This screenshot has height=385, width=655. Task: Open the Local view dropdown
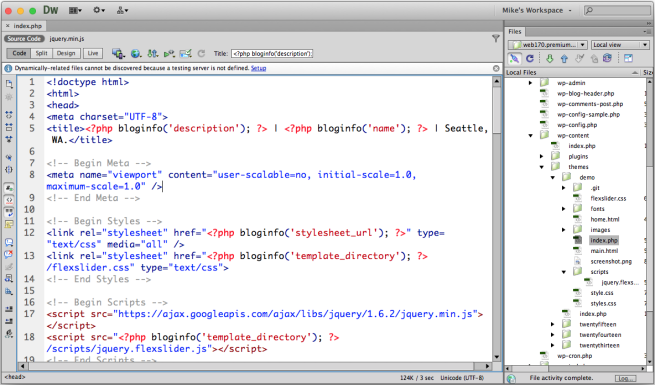(x=620, y=45)
